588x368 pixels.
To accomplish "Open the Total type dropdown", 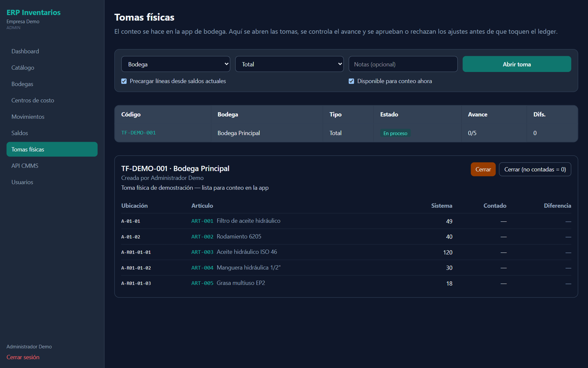I will 289,64.
